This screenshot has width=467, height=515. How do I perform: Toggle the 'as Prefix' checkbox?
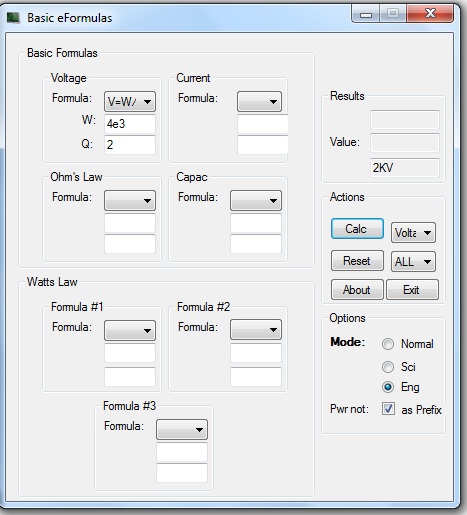click(x=388, y=409)
